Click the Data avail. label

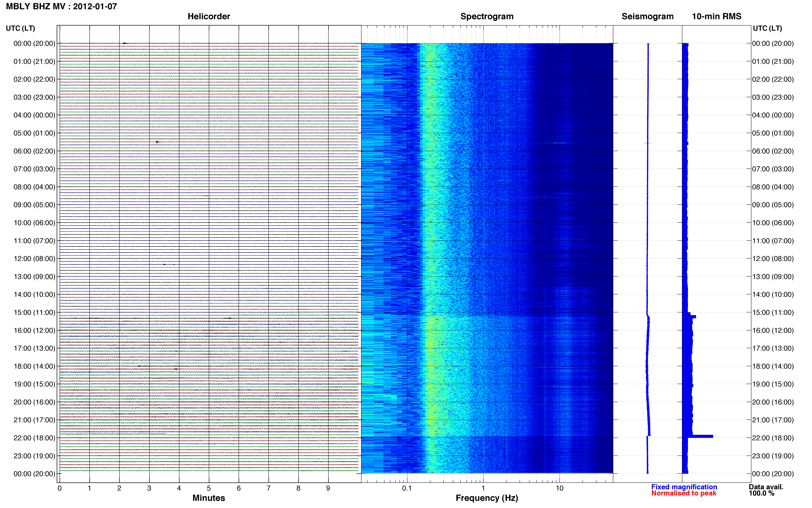[766, 487]
